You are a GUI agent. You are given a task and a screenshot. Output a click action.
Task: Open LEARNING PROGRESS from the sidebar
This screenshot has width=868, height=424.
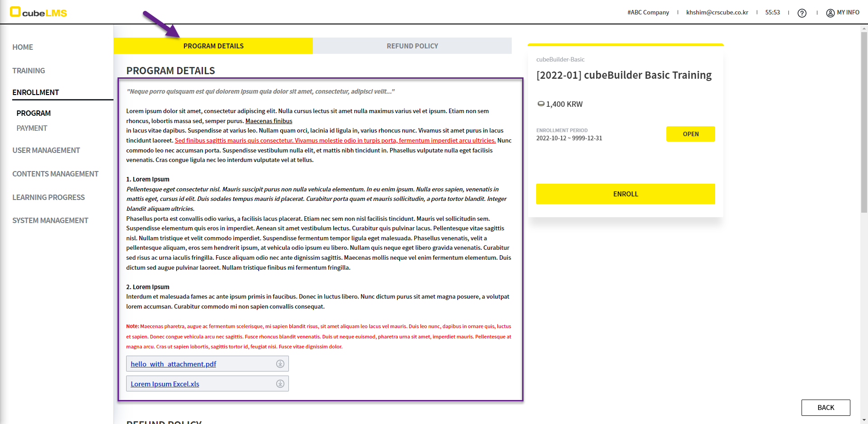(x=48, y=197)
